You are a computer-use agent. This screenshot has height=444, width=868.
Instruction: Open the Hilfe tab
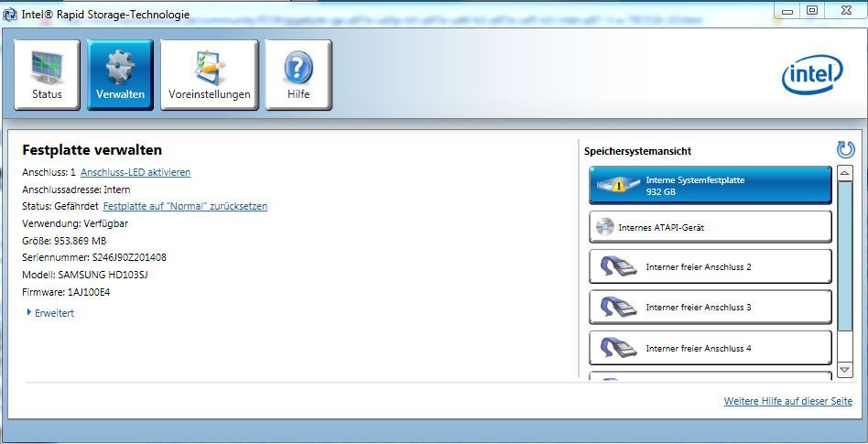298,75
